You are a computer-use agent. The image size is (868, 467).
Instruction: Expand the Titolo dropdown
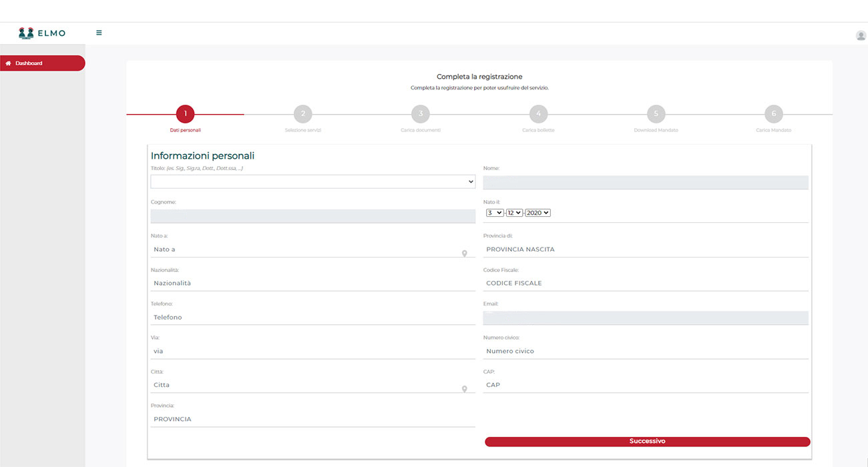point(312,181)
